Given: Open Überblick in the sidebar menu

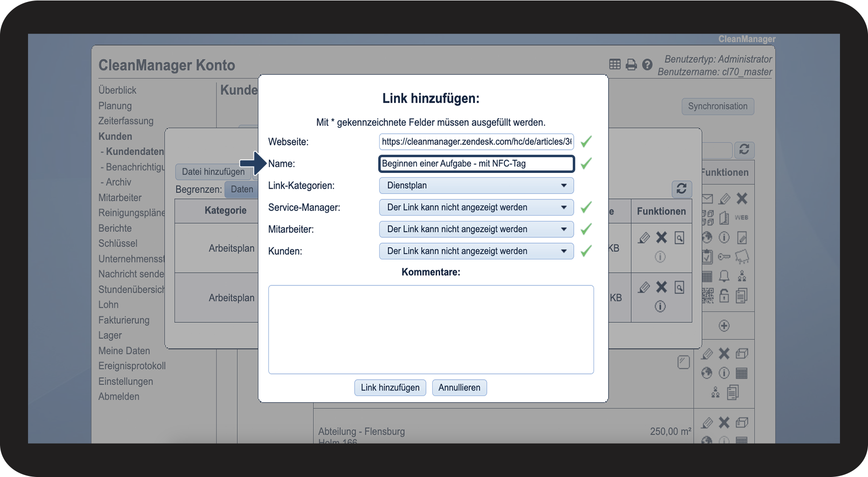Looking at the screenshot, I should [117, 90].
